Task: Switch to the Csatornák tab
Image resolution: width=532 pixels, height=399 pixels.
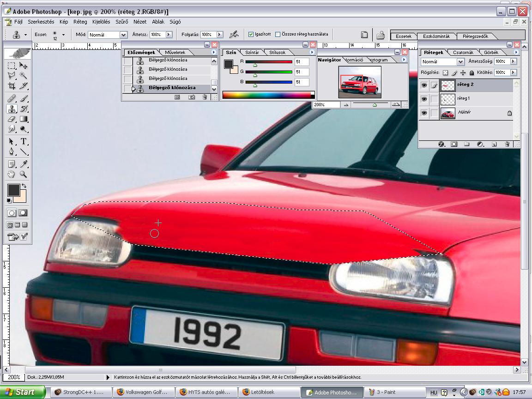Action: pyautogui.click(x=463, y=53)
